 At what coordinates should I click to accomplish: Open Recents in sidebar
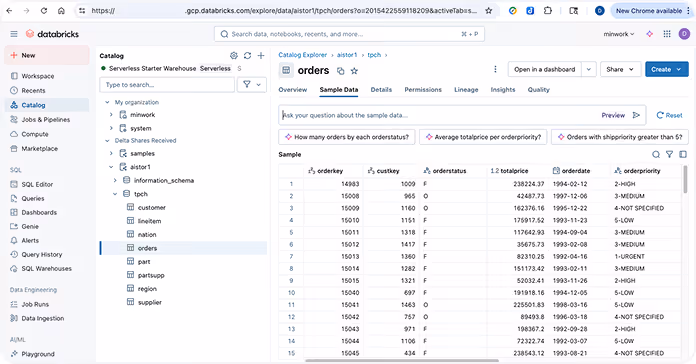[x=33, y=91]
